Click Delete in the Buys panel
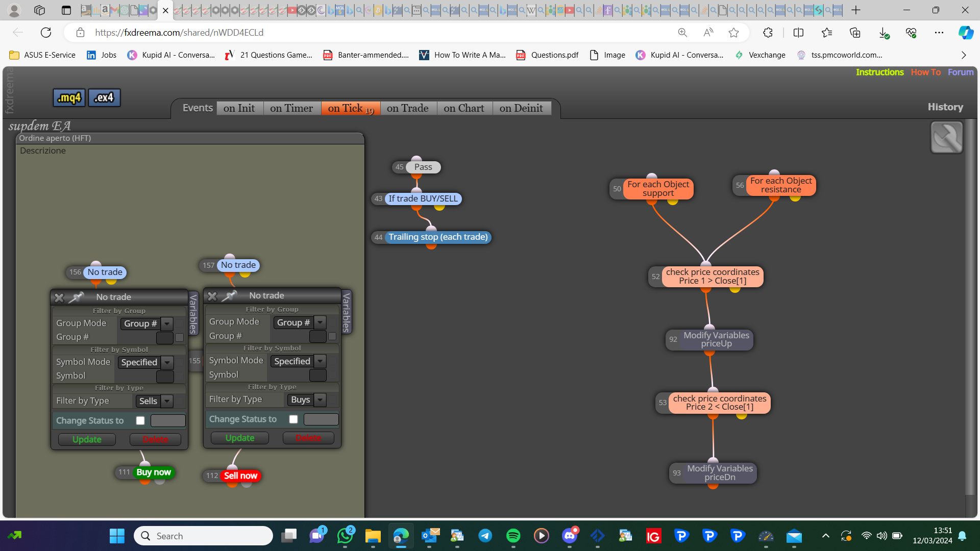 [x=308, y=438]
